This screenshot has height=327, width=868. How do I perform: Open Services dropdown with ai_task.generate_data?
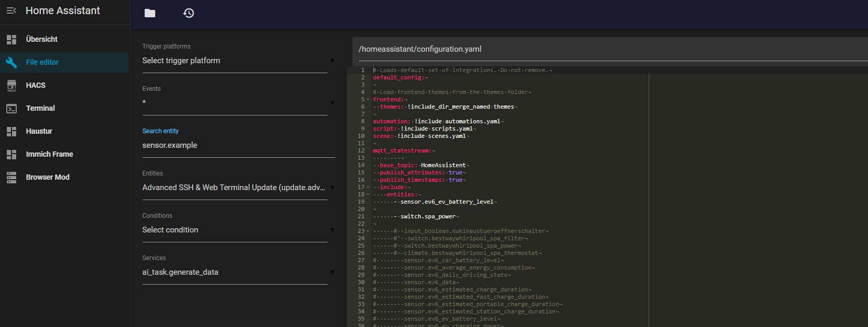(x=239, y=272)
